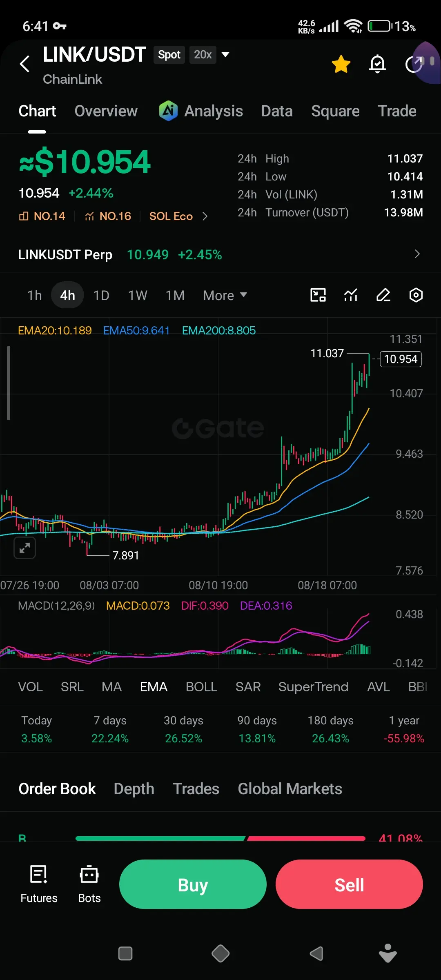Screen dimensions: 441x980
Task: Tap the 1 year -55.98% performance
Action: point(404,729)
